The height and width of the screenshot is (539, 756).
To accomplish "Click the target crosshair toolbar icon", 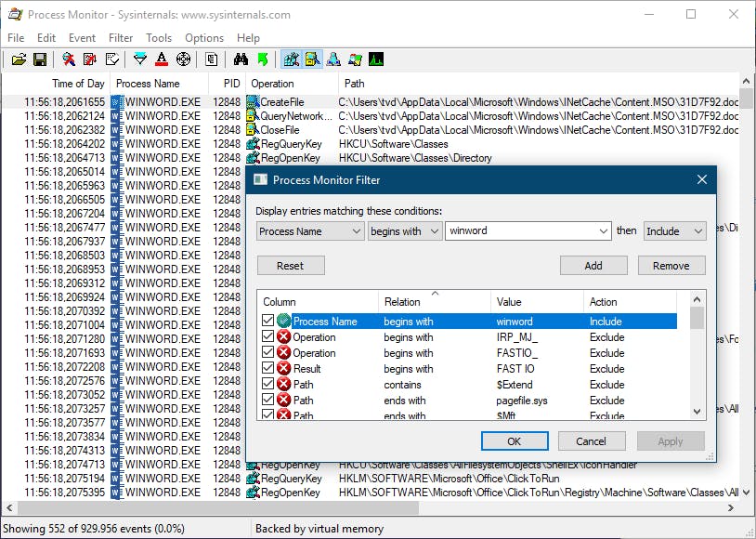I will [183, 59].
